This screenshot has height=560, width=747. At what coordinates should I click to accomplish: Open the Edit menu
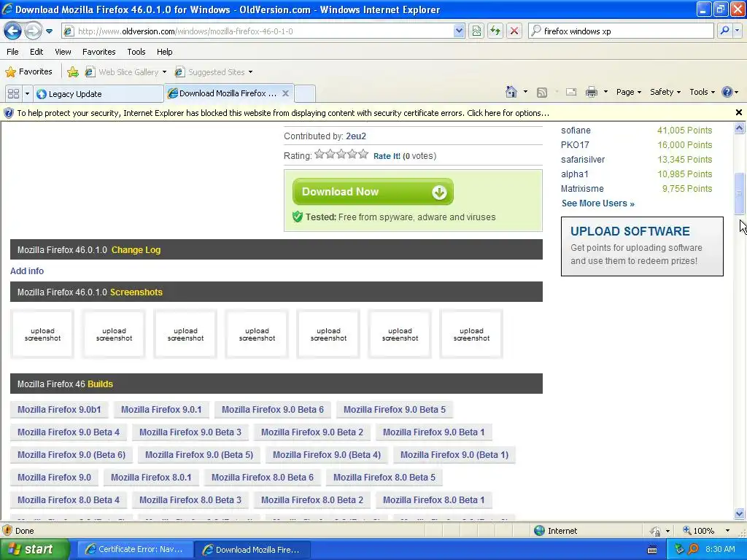(36, 52)
